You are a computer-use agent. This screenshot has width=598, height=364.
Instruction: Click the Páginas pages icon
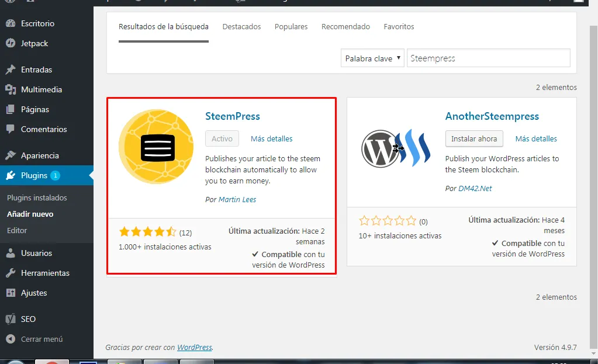coord(11,109)
